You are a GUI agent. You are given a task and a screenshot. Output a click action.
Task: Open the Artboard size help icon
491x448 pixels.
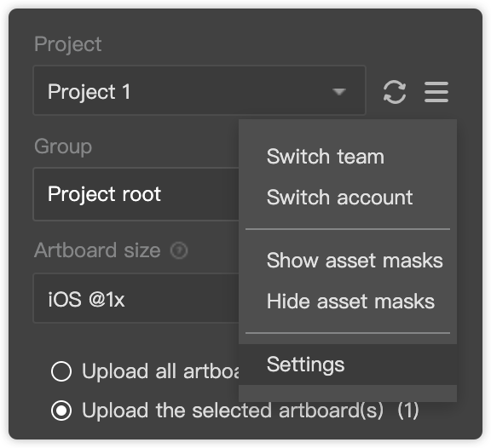tap(179, 250)
